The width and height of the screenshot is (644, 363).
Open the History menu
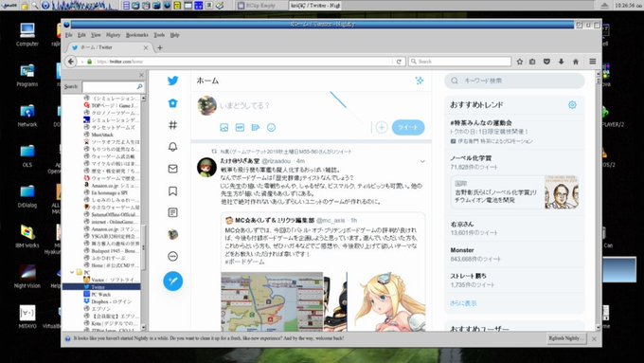pos(113,35)
